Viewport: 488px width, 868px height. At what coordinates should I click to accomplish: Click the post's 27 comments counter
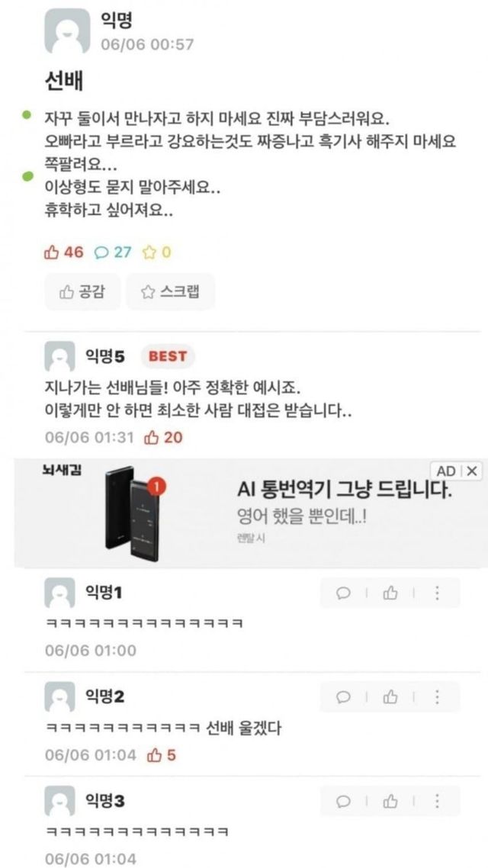[x=113, y=252]
